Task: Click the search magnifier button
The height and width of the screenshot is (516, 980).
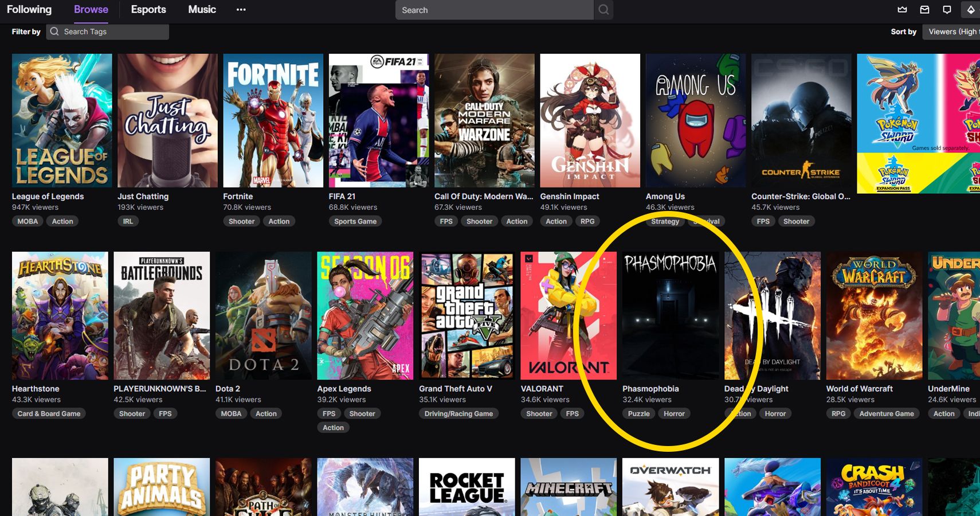Action: 603,10
